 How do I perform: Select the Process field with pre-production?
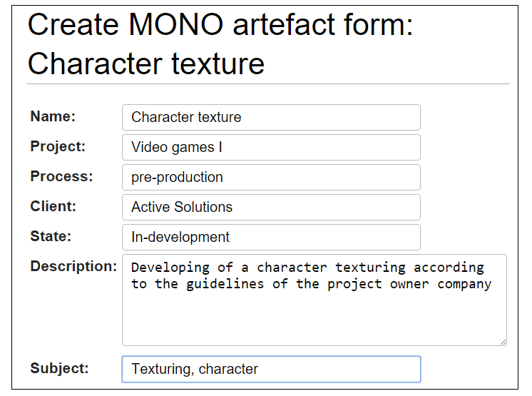tap(271, 177)
